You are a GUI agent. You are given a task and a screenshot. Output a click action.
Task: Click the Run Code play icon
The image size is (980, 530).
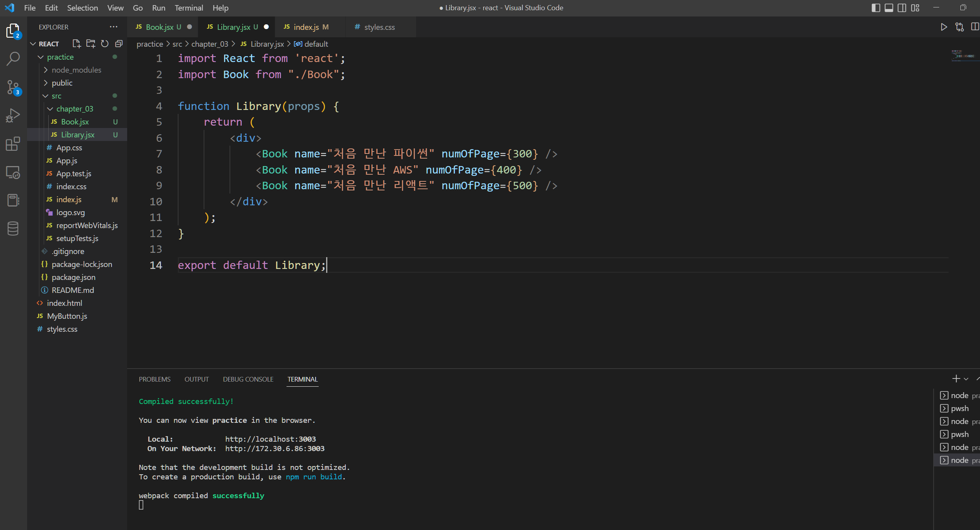click(x=944, y=27)
